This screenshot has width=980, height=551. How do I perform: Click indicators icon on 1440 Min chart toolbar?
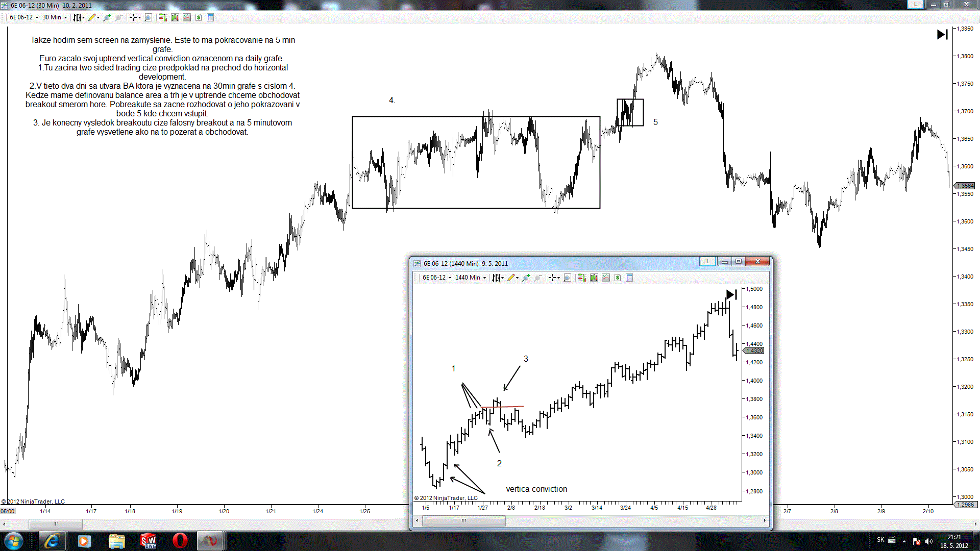click(606, 278)
